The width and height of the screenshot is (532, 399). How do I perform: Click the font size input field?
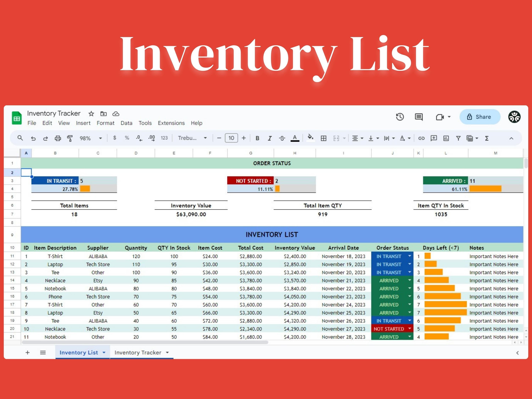[x=231, y=138]
